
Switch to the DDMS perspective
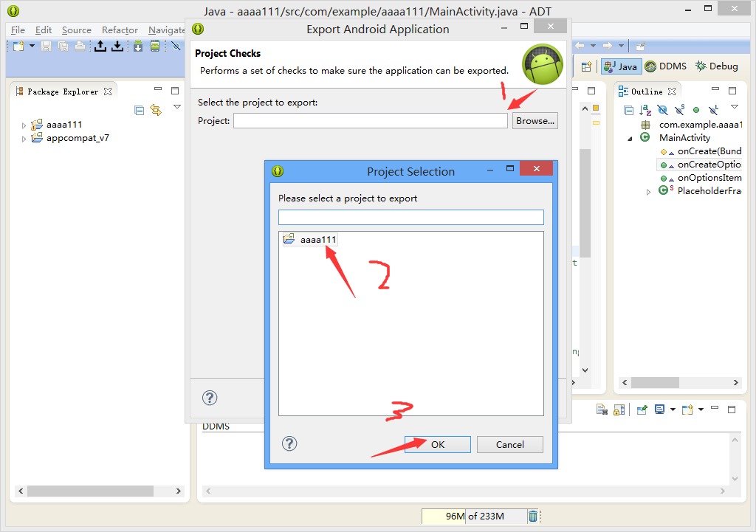[x=666, y=66]
